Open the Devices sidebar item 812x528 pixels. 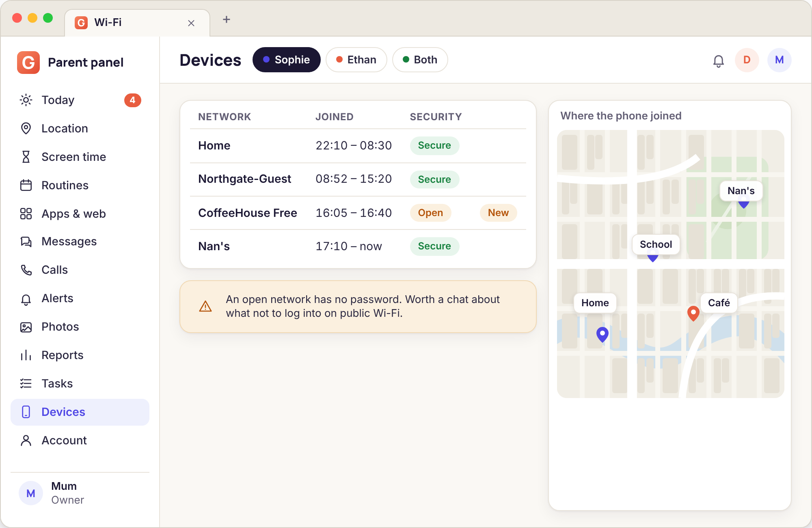coord(80,412)
